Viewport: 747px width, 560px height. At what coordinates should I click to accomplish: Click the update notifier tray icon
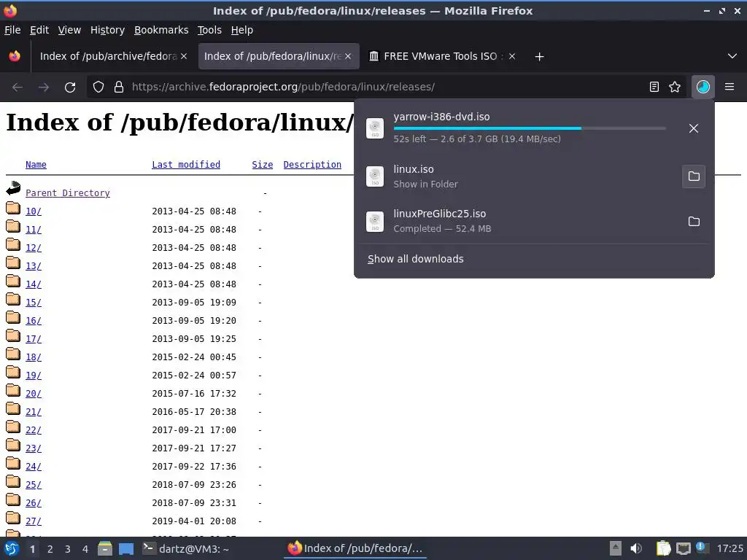click(x=703, y=548)
